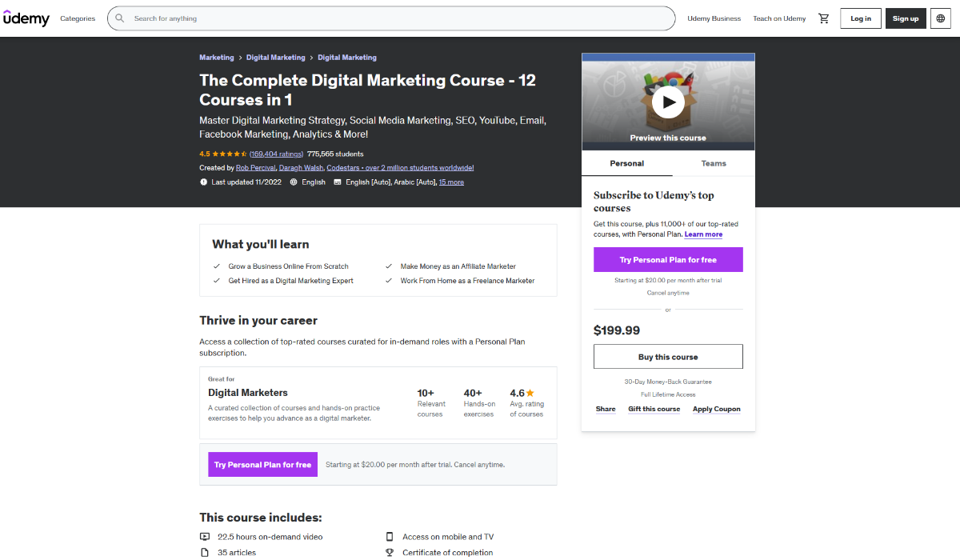960x560 pixels.
Task: Click the certificate trophy icon
Action: [x=390, y=552]
